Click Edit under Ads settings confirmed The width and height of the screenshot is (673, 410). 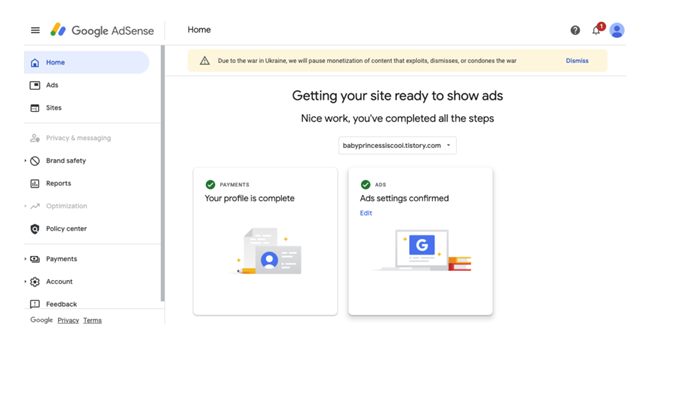tap(366, 213)
